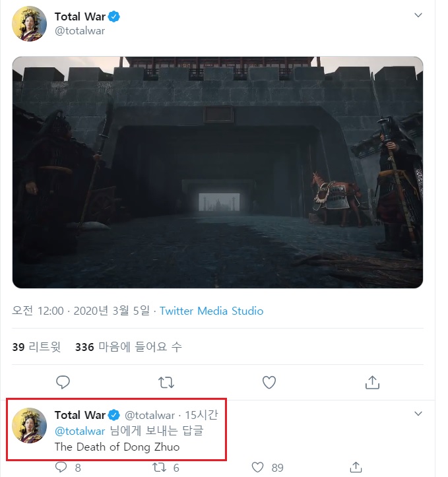Retweet the main Total War tweet
The height and width of the screenshot is (477, 448).
tap(166, 381)
